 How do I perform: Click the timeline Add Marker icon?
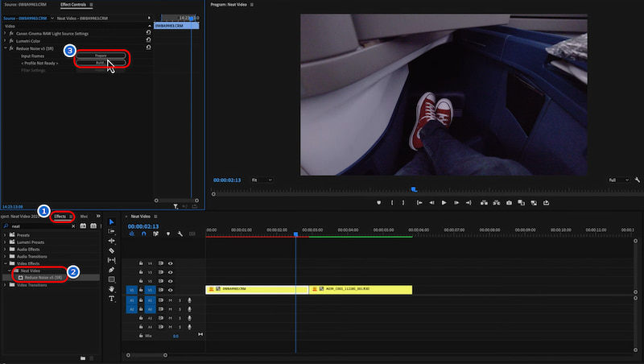pyautogui.click(x=168, y=234)
